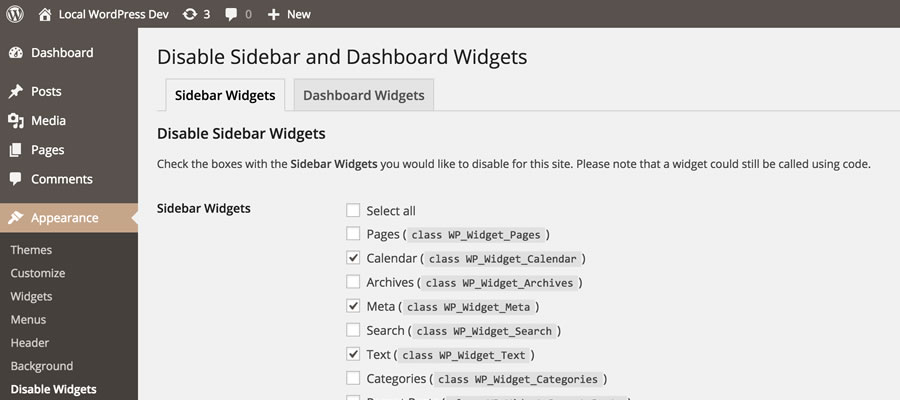The height and width of the screenshot is (400, 900).
Task: Open the updates icon showing 3
Action: pos(190,14)
